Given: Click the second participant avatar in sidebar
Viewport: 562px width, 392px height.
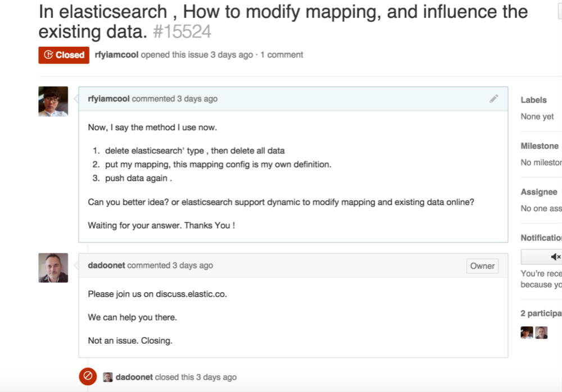Looking at the screenshot, I should coord(541,332).
